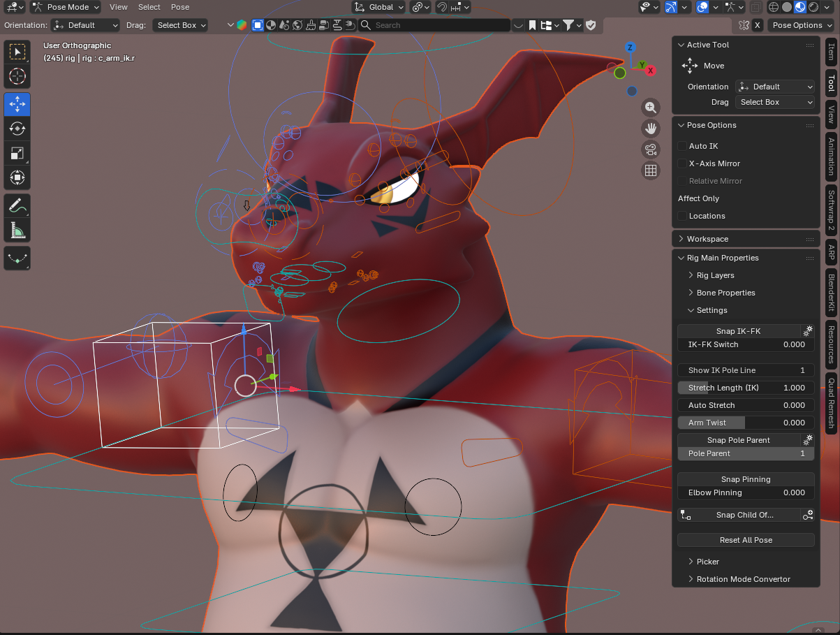Open the Pose menu
The image size is (840, 635).
point(180,7)
